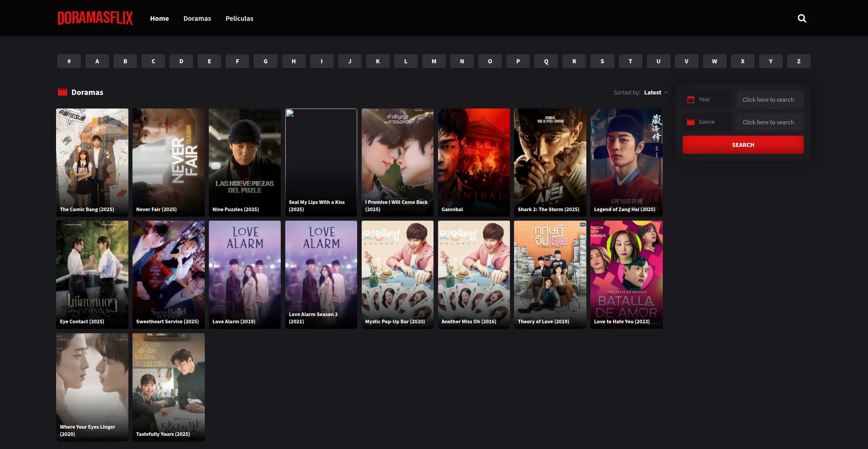This screenshot has height=449, width=868.
Task: Filter titles by letter M
Action: [x=434, y=61]
